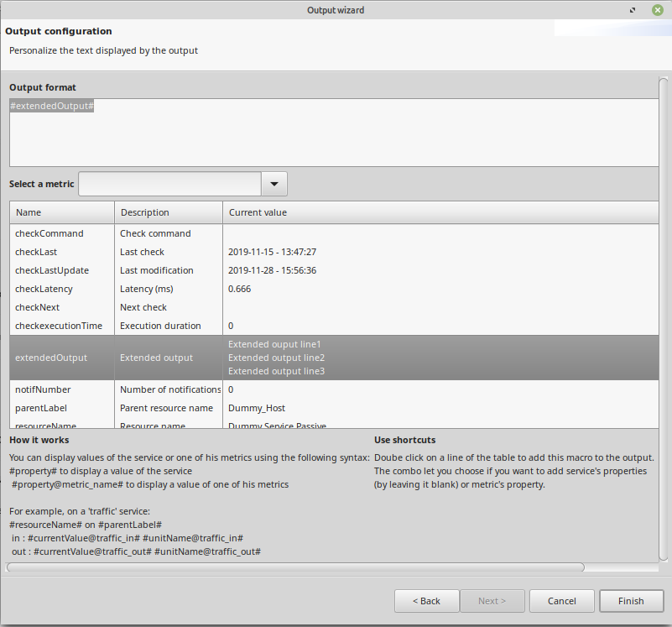672x627 pixels.
Task: Go back with the < Back button
Action: [426, 601]
